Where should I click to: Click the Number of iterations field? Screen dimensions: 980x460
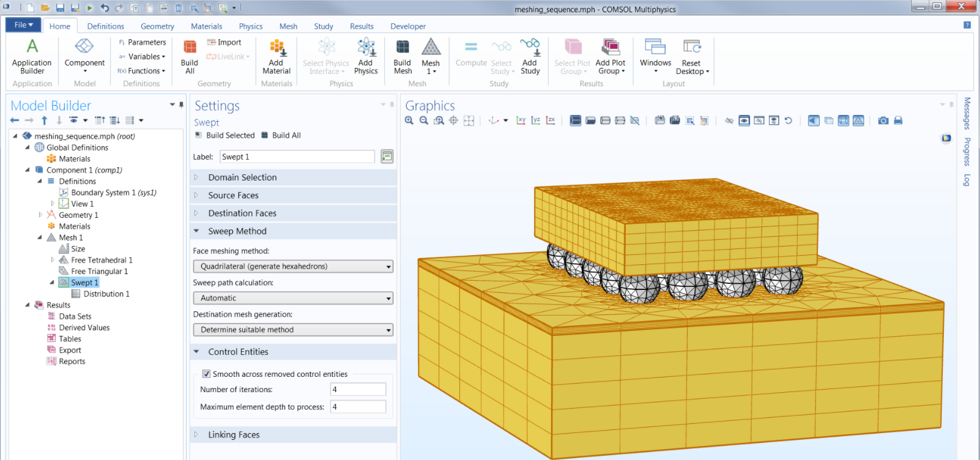tap(358, 390)
